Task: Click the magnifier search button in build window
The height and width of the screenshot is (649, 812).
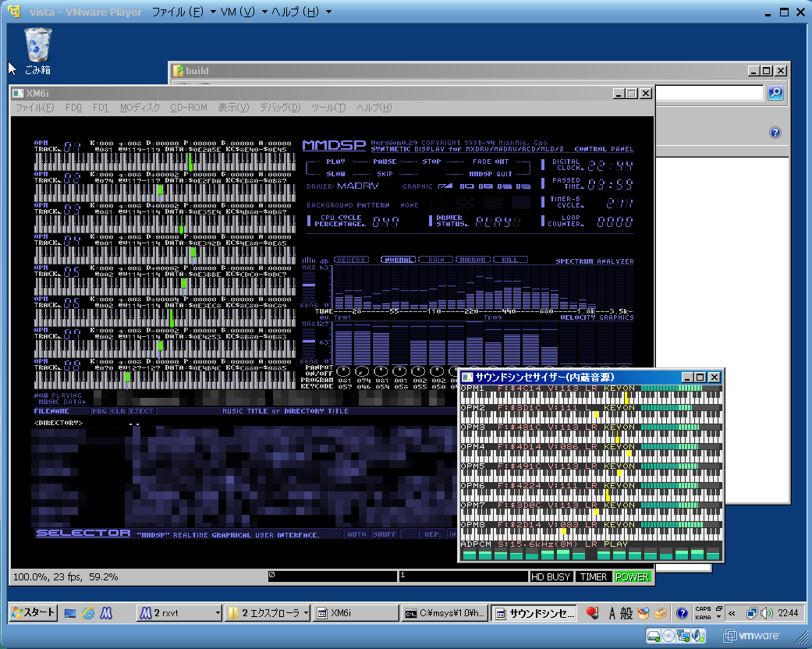Action: [x=775, y=93]
